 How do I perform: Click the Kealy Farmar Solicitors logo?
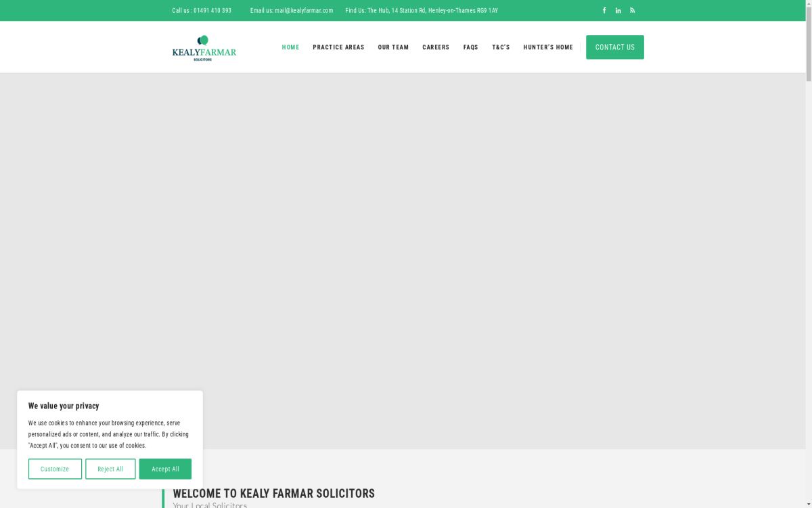pos(204,47)
